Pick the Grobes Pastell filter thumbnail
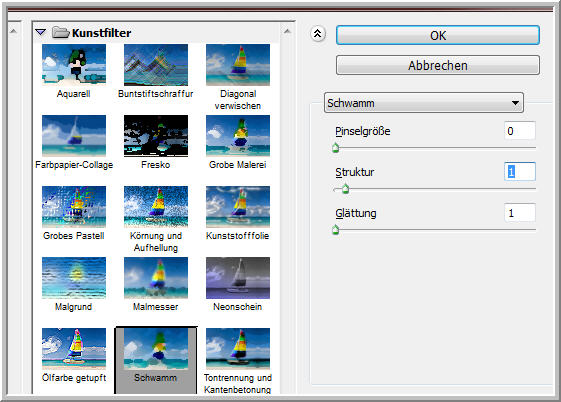Viewport: 561px width, 402px height. [74, 207]
